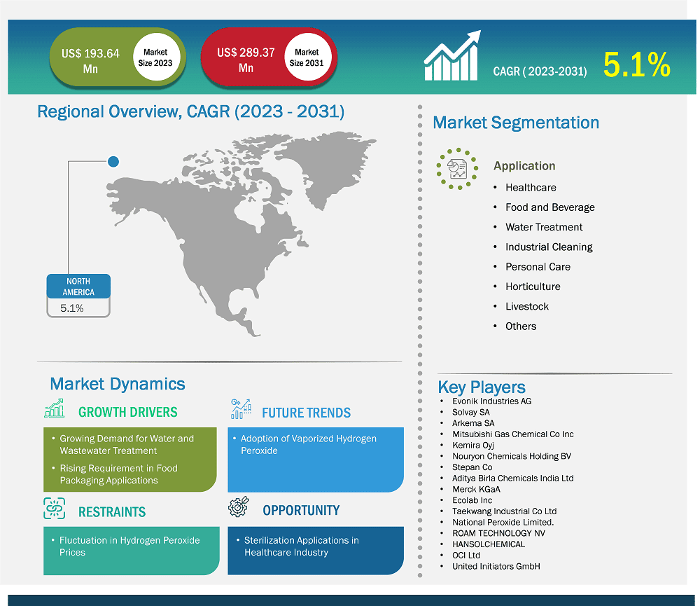Choose Horticulture from the application list
Viewport: 700px width, 606px height.
click(x=533, y=287)
